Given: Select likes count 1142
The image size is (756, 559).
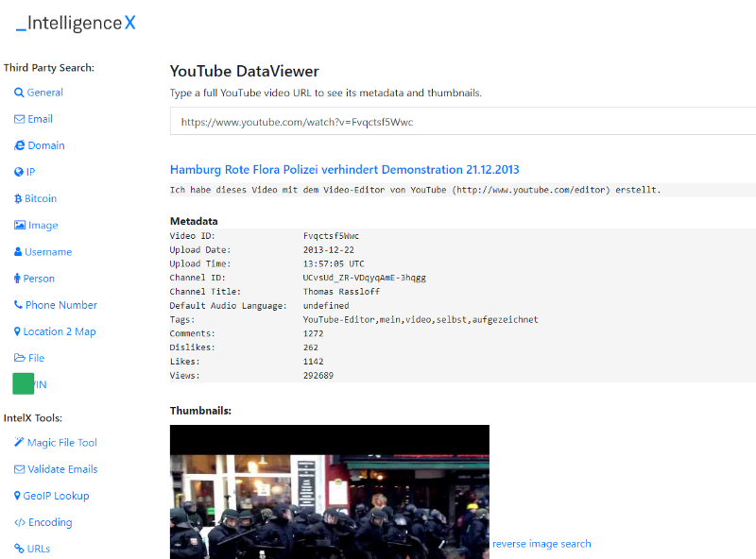Looking at the screenshot, I should (313, 362).
